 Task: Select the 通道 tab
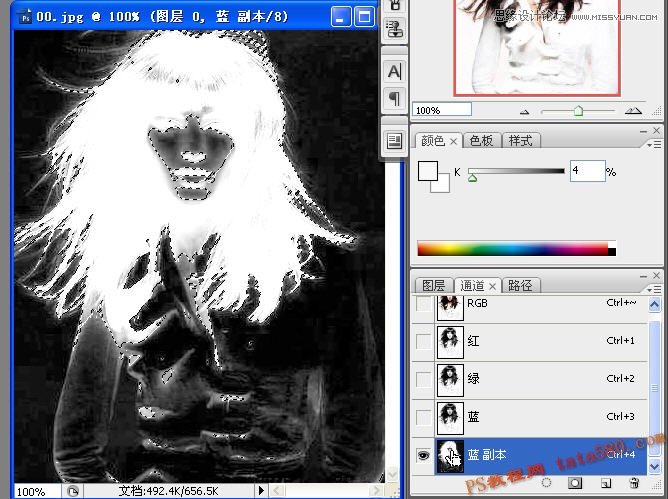[472, 286]
